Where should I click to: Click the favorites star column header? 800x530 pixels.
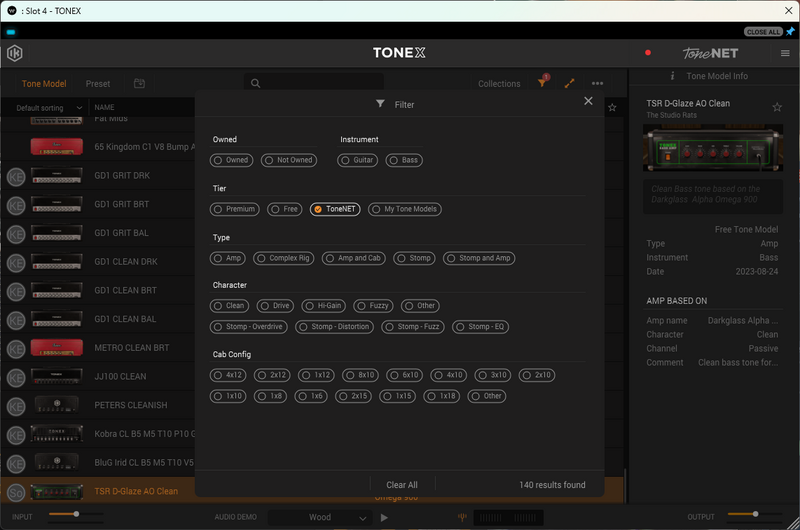[x=612, y=108]
